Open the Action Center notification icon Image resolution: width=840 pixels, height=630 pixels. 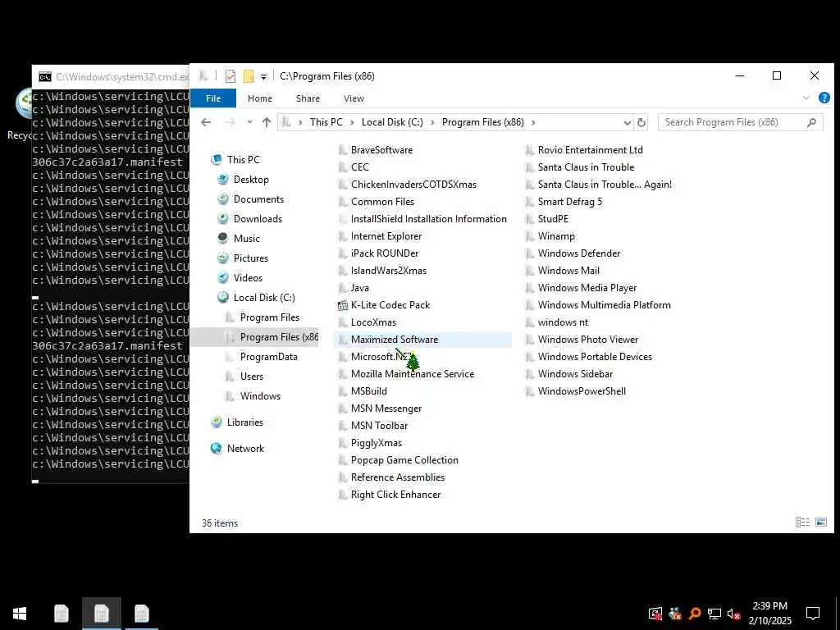point(813,614)
